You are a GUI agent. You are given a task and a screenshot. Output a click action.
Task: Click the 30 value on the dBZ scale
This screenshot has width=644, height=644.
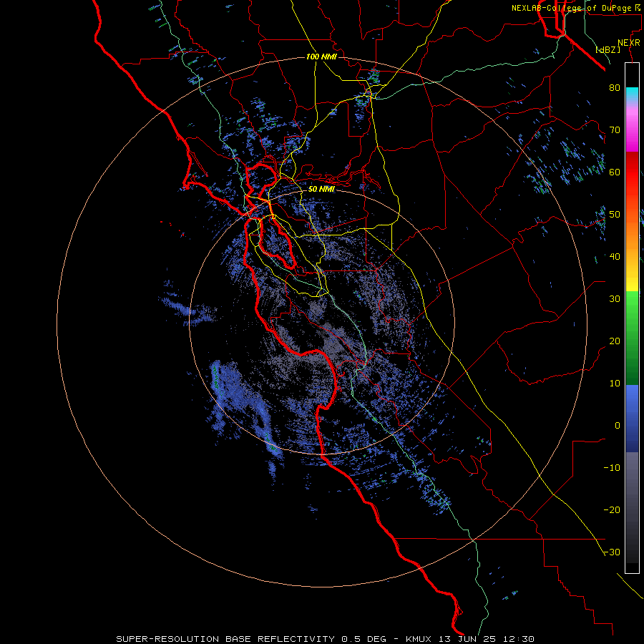[x=615, y=298]
